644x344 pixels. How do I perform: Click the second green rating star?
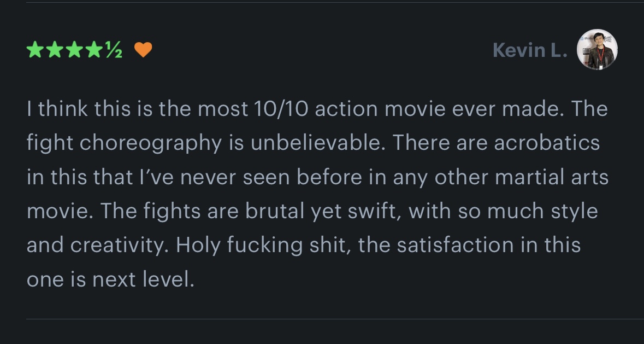click(55, 51)
